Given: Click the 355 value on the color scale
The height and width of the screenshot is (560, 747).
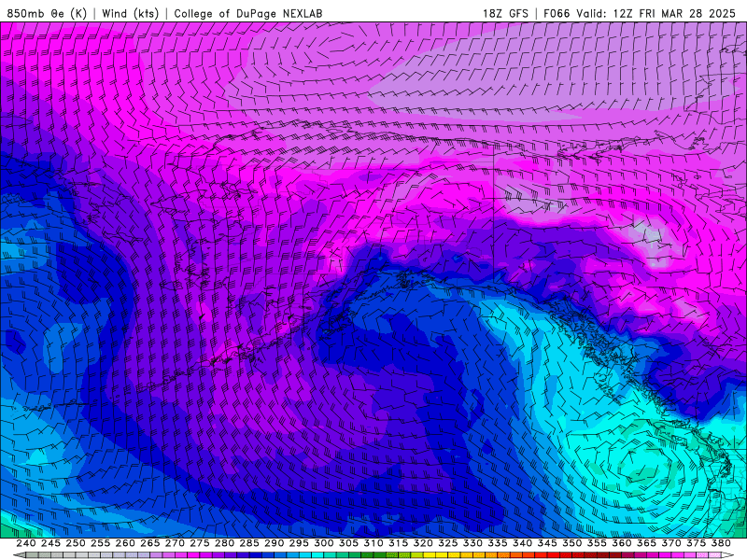Looking at the screenshot, I should [597, 543].
